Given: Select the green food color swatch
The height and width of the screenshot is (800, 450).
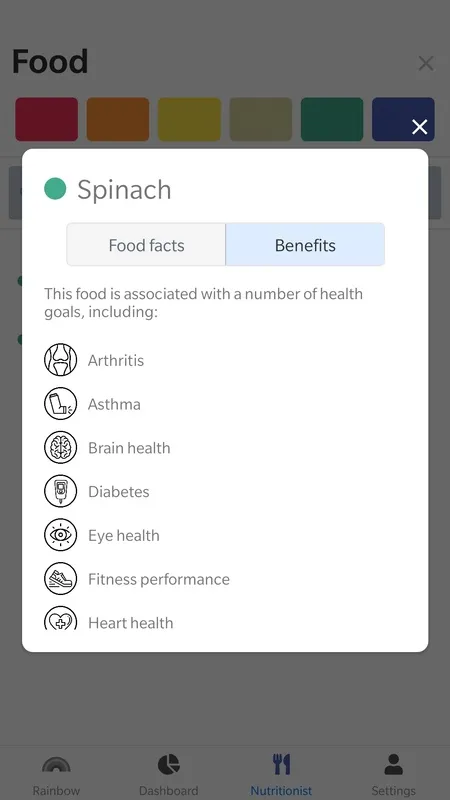Looking at the screenshot, I should pyautogui.click(x=332, y=119).
